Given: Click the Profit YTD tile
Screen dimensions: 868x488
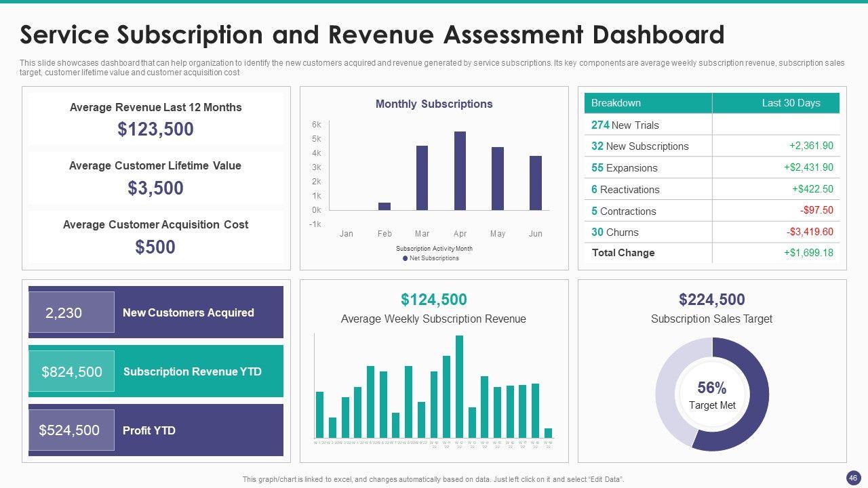Looking at the screenshot, I should click(155, 430).
